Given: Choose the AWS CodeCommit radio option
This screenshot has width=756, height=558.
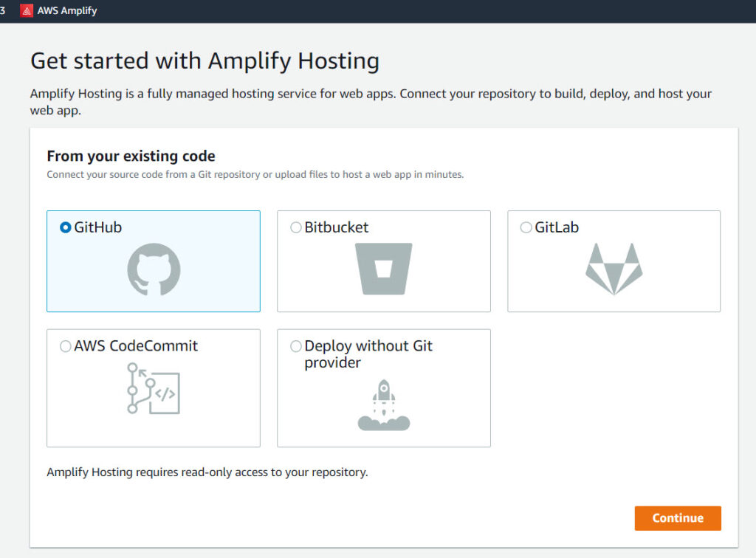Looking at the screenshot, I should [x=66, y=346].
